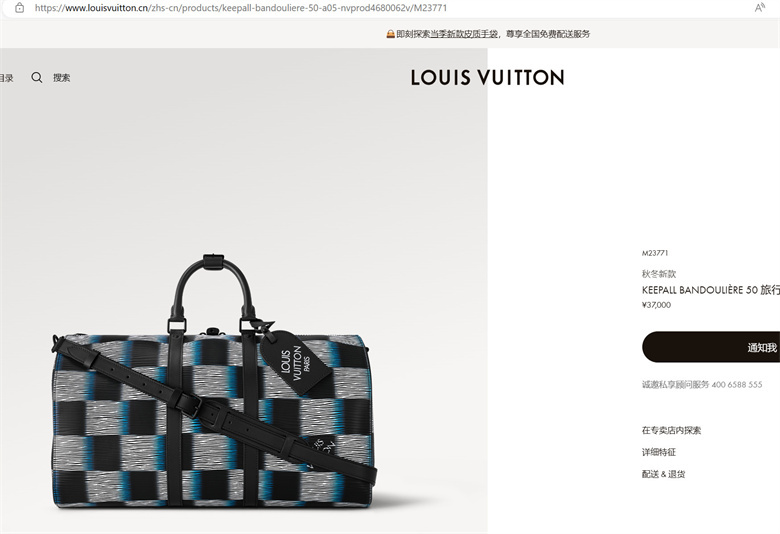Click the checkered Keepall bag image
This screenshot has width=780, height=534.
tap(214, 382)
